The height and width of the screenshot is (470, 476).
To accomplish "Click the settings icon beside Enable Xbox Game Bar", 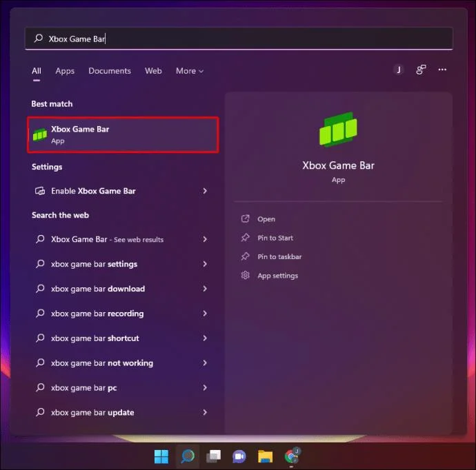I will [x=40, y=191].
